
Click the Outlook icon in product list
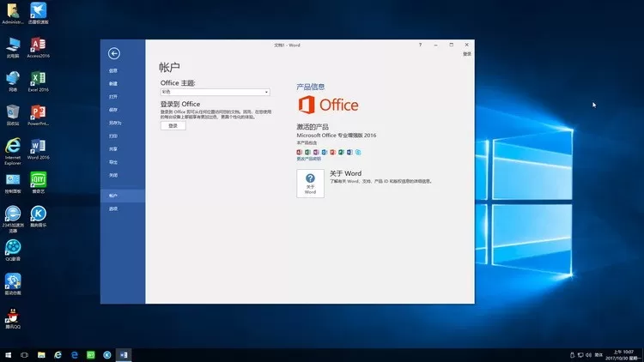tap(325, 153)
